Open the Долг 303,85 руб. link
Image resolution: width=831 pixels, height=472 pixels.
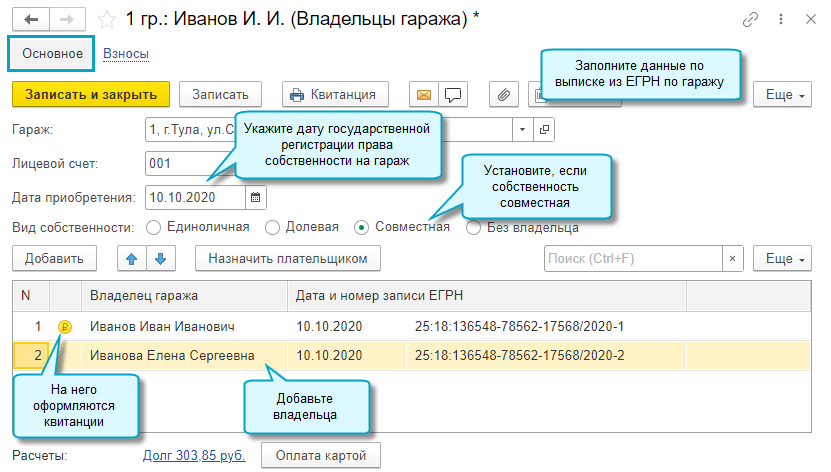[x=194, y=456]
